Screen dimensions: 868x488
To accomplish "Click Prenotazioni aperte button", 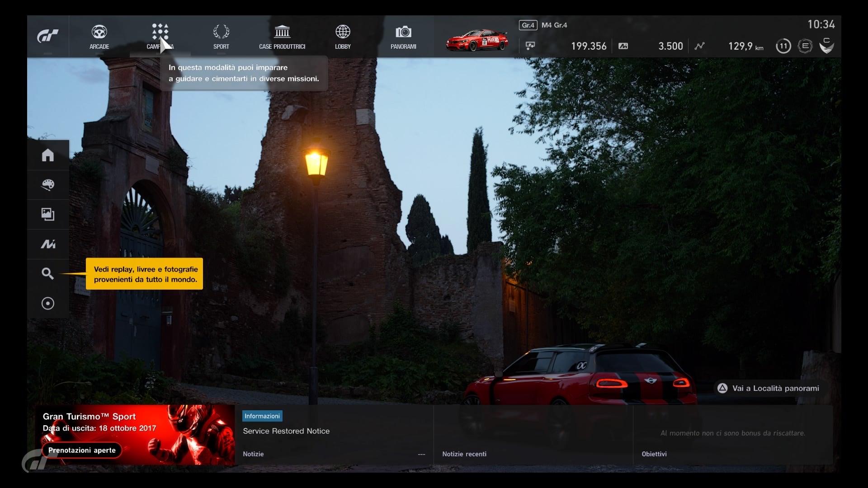I will (x=82, y=450).
